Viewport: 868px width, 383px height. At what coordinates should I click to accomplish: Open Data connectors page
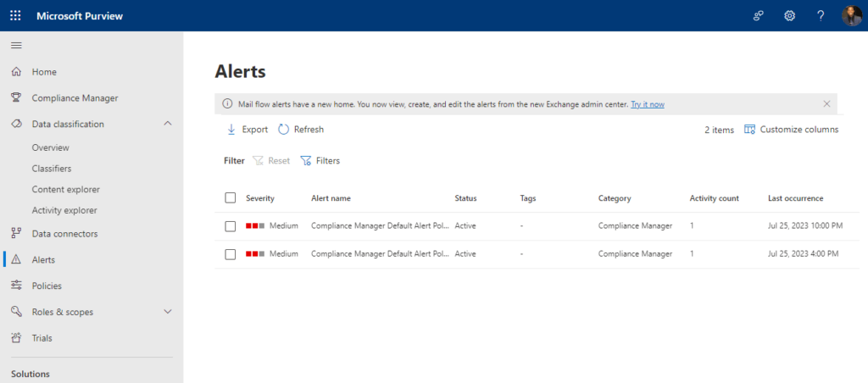[x=64, y=234]
